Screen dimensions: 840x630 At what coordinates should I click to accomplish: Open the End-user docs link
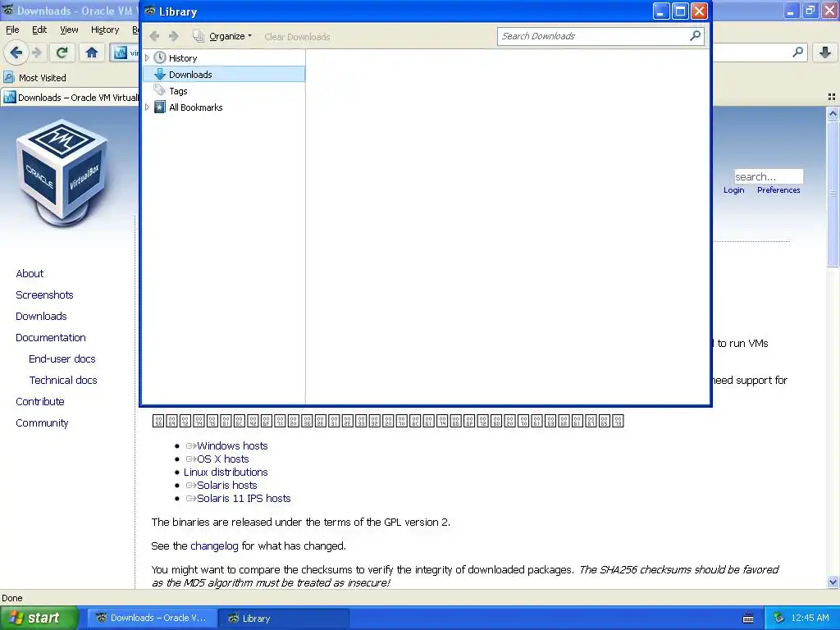(62, 359)
